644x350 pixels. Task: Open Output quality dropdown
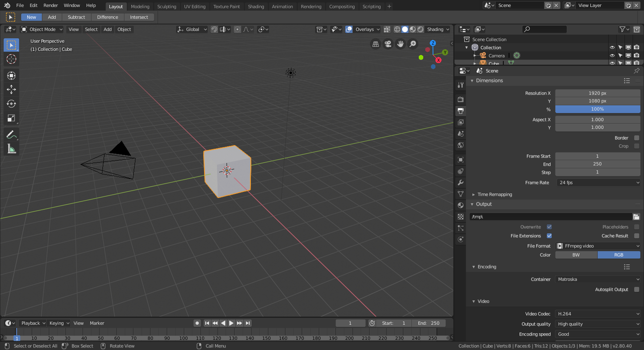click(598, 324)
